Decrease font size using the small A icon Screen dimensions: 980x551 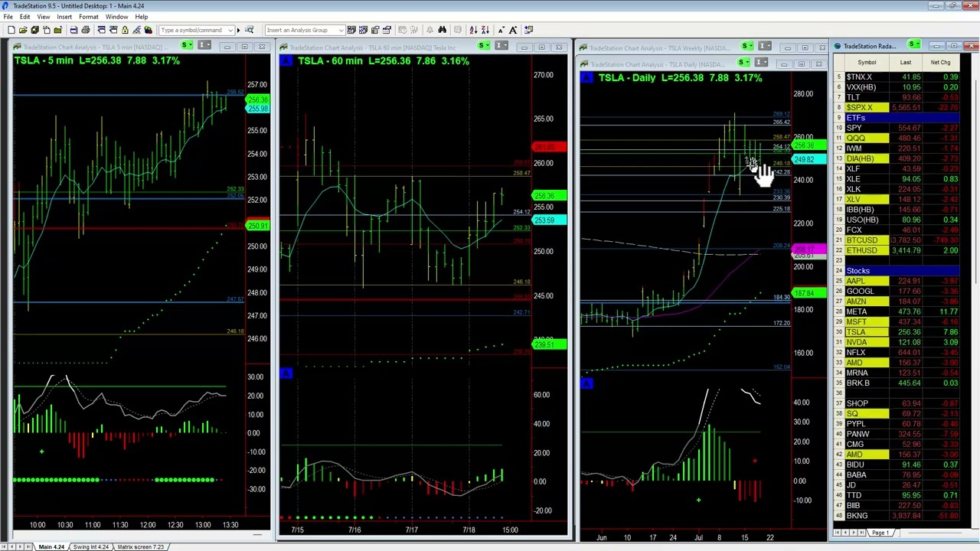point(501,30)
